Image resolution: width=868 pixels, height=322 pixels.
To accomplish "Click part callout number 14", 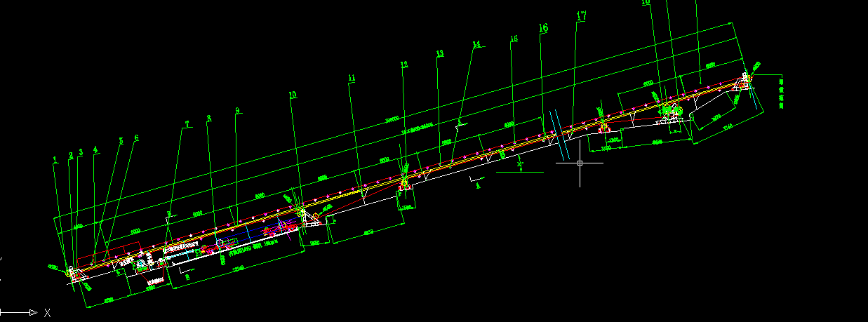I will (477, 45).
